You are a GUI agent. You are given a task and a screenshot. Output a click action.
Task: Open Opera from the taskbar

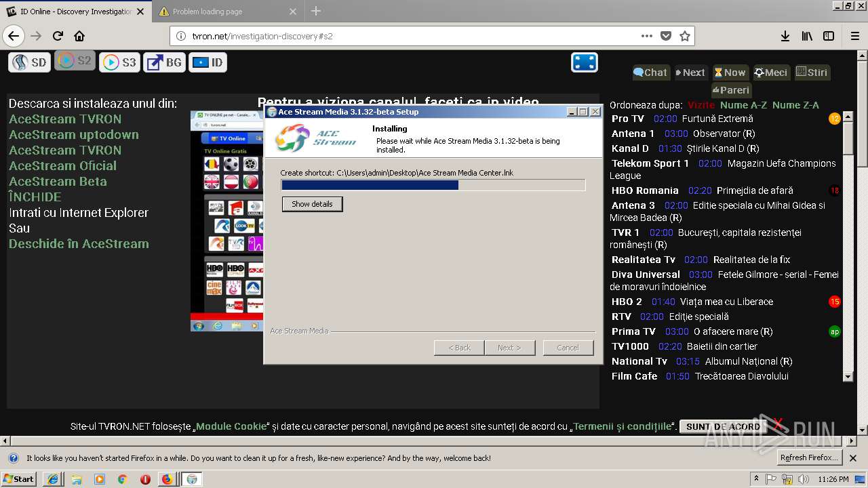click(145, 479)
